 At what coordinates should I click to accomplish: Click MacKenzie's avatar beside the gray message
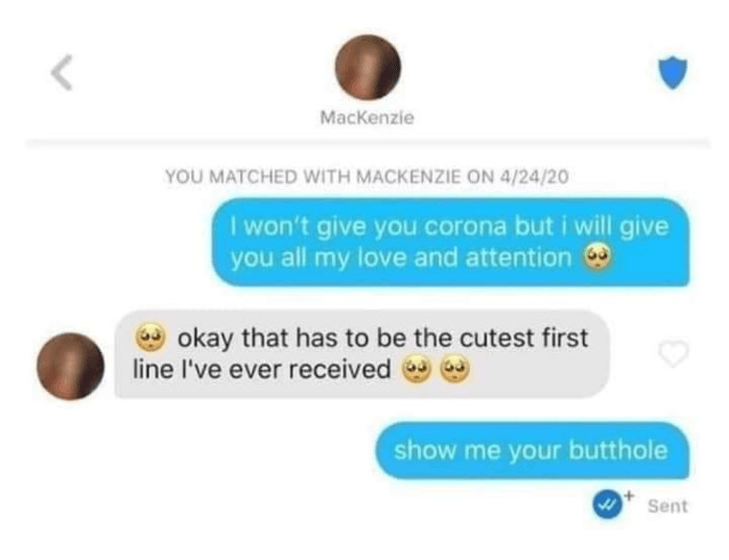(70, 366)
